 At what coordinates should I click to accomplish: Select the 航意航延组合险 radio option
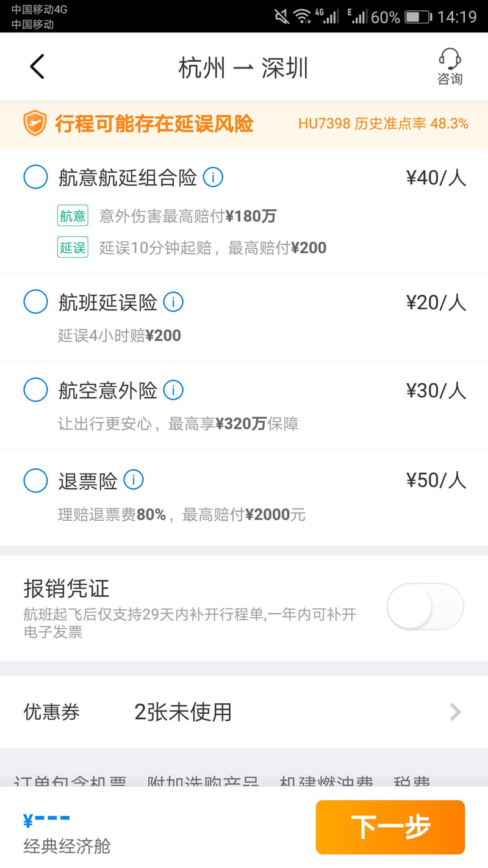pyautogui.click(x=35, y=178)
